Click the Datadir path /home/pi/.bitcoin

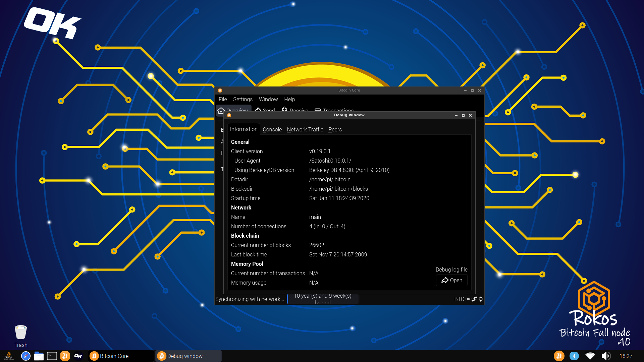coord(330,180)
